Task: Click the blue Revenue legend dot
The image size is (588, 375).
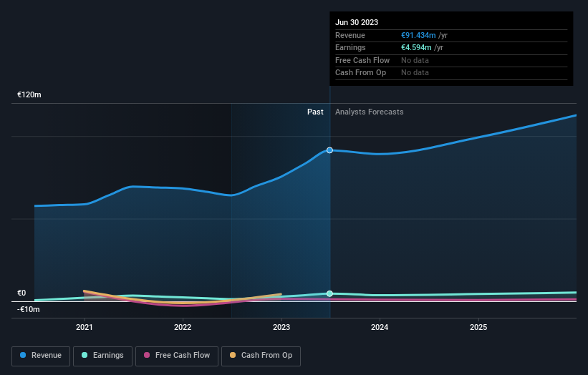Action: click(x=23, y=355)
